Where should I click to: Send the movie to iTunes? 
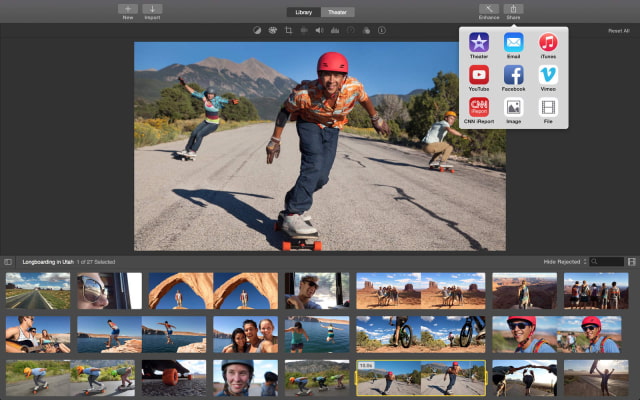point(548,42)
